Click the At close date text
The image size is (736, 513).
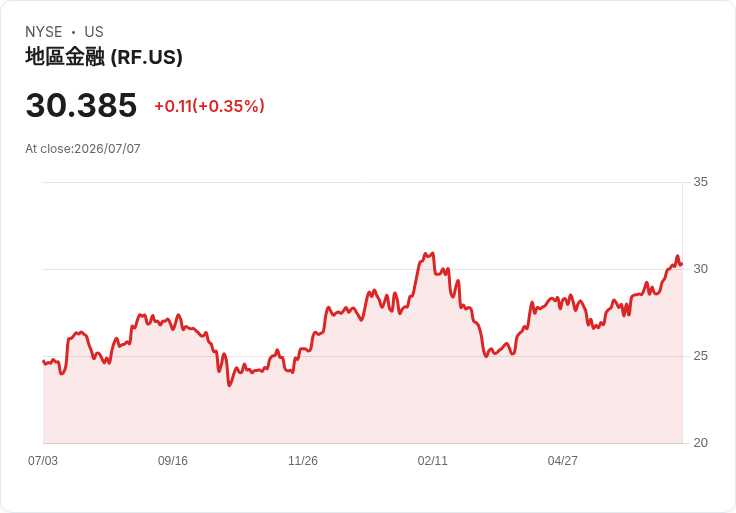coord(83,149)
